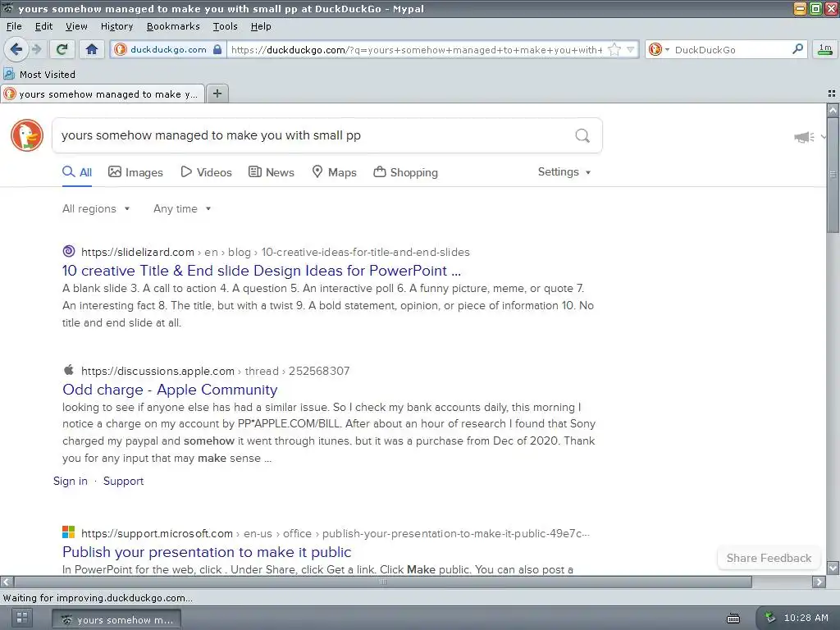Click the magnifier in the browser search box
Image resolution: width=840 pixels, height=630 pixels.
pyautogui.click(x=797, y=49)
